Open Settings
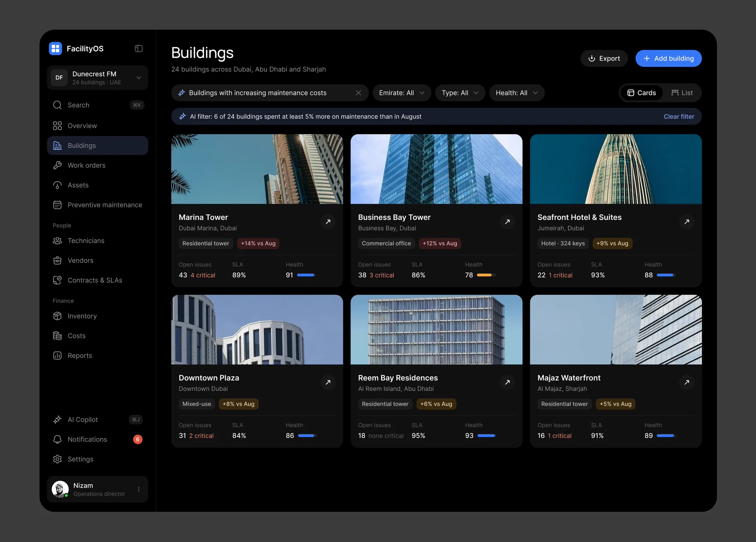 click(x=97, y=459)
